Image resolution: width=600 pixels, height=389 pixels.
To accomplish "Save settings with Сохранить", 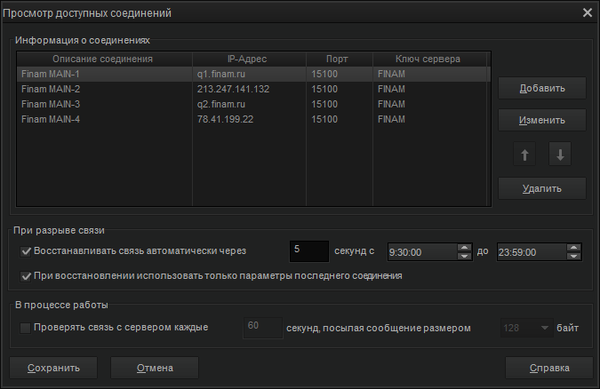I will (x=54, y=368).
